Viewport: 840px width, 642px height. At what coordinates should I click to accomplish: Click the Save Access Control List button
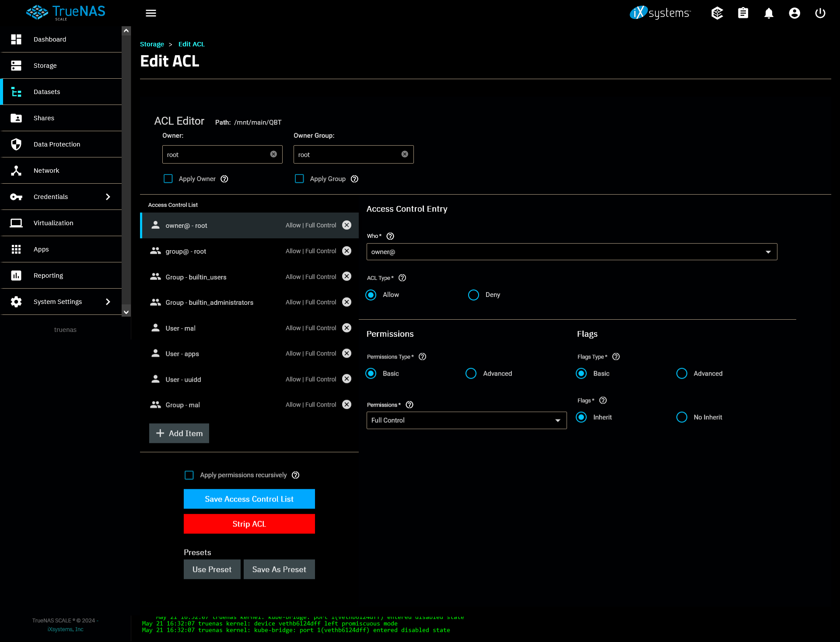point(249,499)
